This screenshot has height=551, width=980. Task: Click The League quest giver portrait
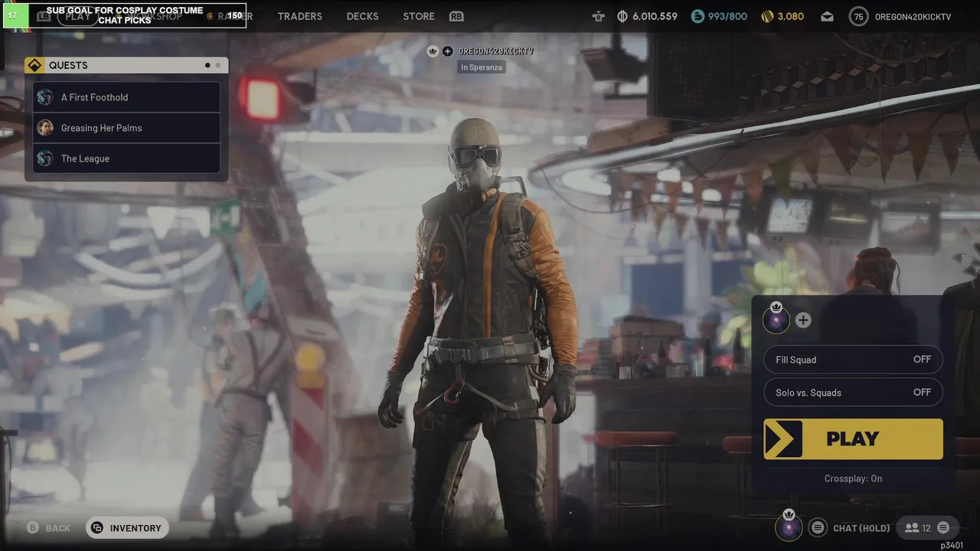click(45, 158)
